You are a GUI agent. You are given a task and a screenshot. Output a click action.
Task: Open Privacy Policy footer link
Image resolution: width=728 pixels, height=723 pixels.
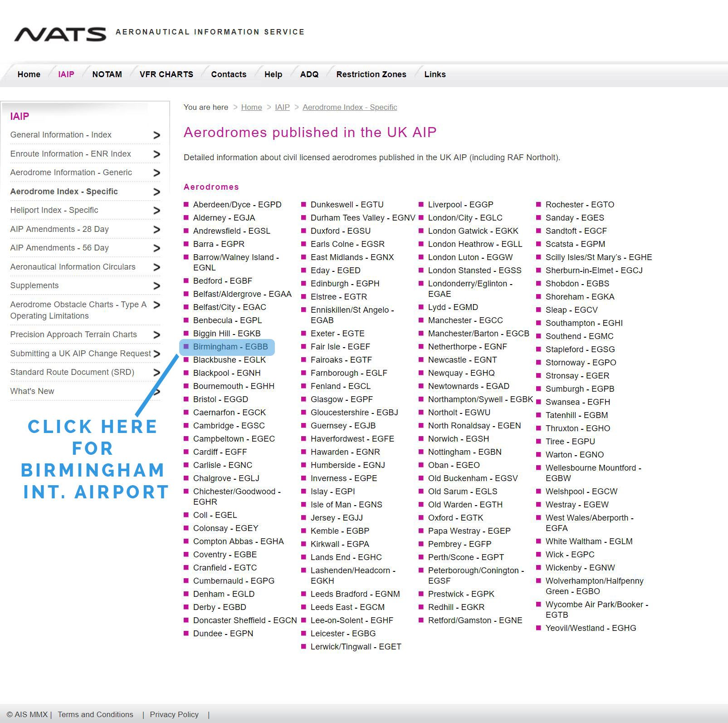click(174, 714)
